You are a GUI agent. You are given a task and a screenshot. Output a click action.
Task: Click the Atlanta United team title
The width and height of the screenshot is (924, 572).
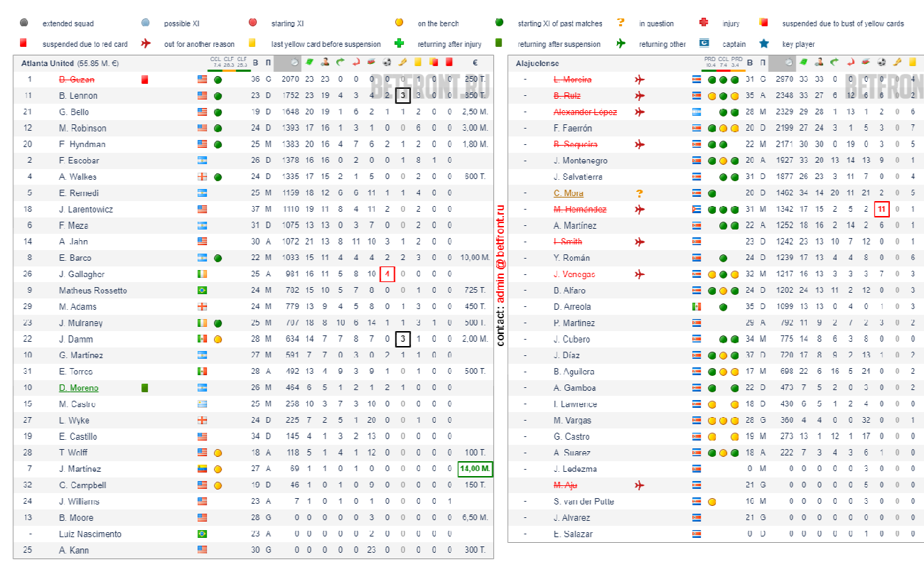pos(49,63)
